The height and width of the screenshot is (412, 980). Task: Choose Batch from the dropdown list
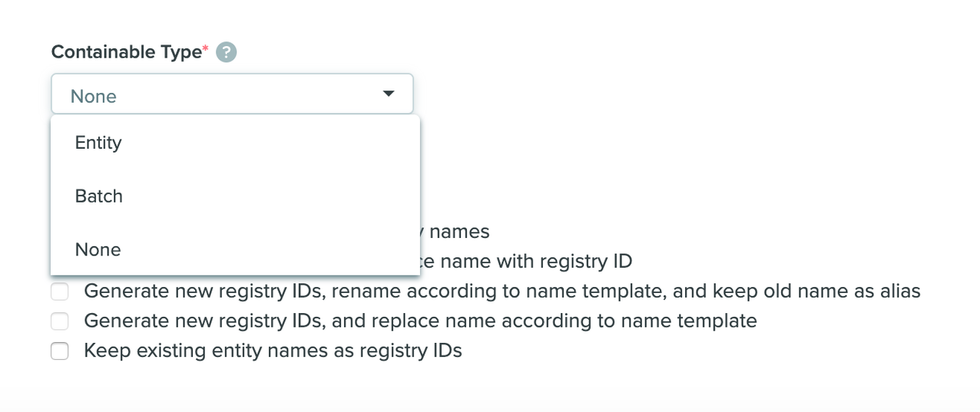[x=235, y=196]
